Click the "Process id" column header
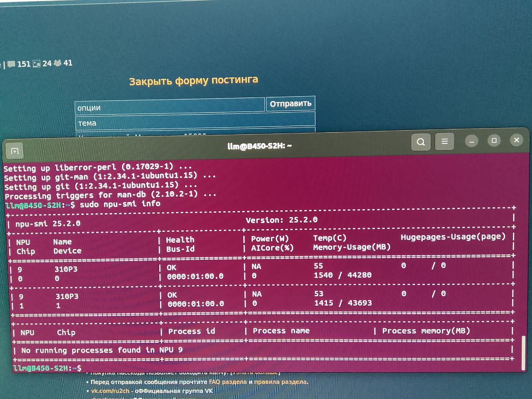532x399 pixels. 192,331
